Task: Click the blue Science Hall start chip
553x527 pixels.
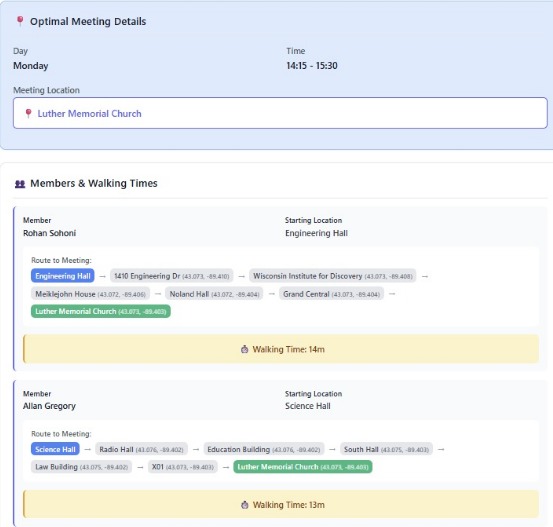Action: coord(55,449)
